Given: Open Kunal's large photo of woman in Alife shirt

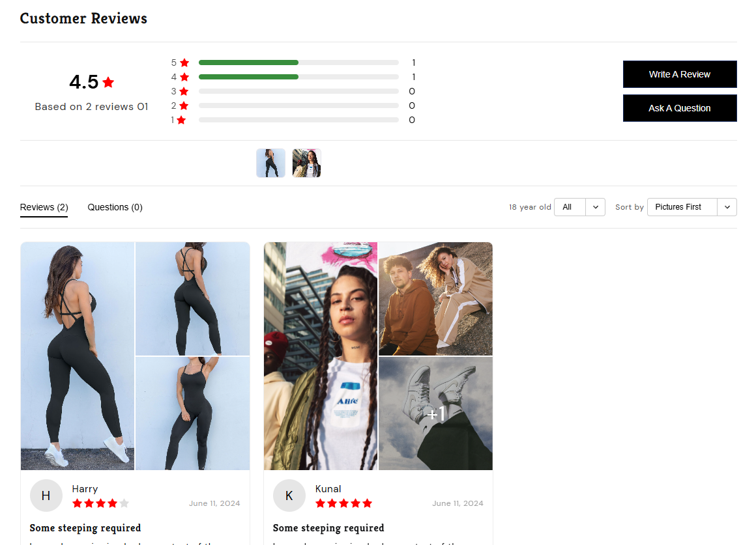Looking at the screenshot, I should [321, 356].
